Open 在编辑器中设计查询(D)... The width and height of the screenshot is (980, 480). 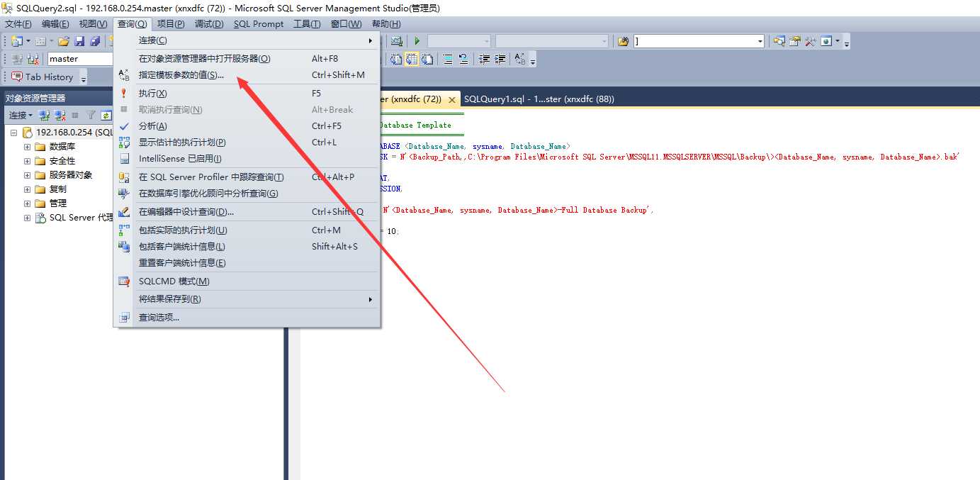point(247,212)
